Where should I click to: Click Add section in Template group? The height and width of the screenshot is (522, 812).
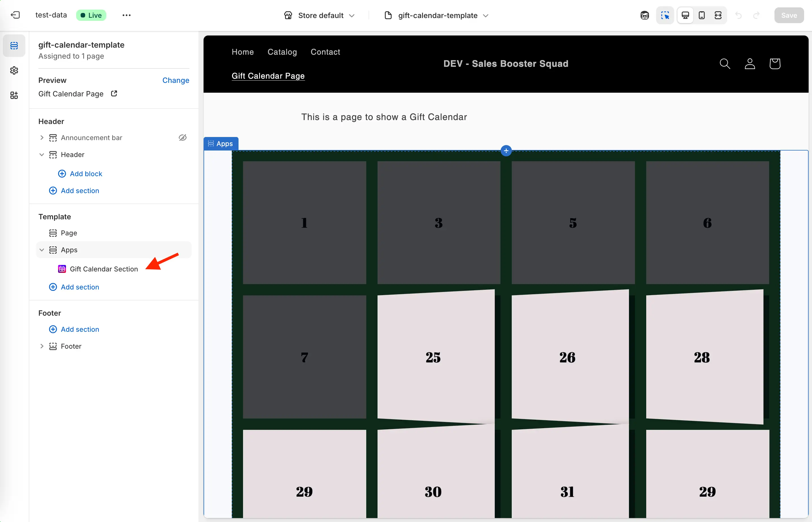pyautogui.click(x=74, y=287)
